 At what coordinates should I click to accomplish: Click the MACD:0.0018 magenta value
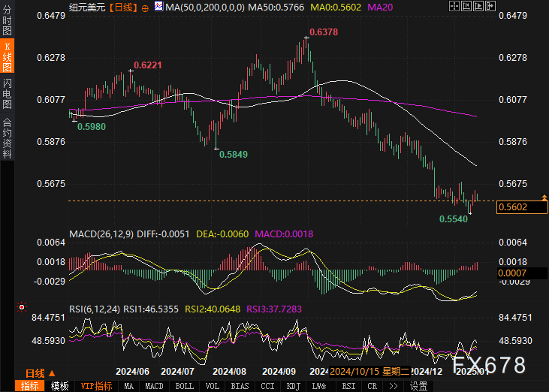click(284, 234)
